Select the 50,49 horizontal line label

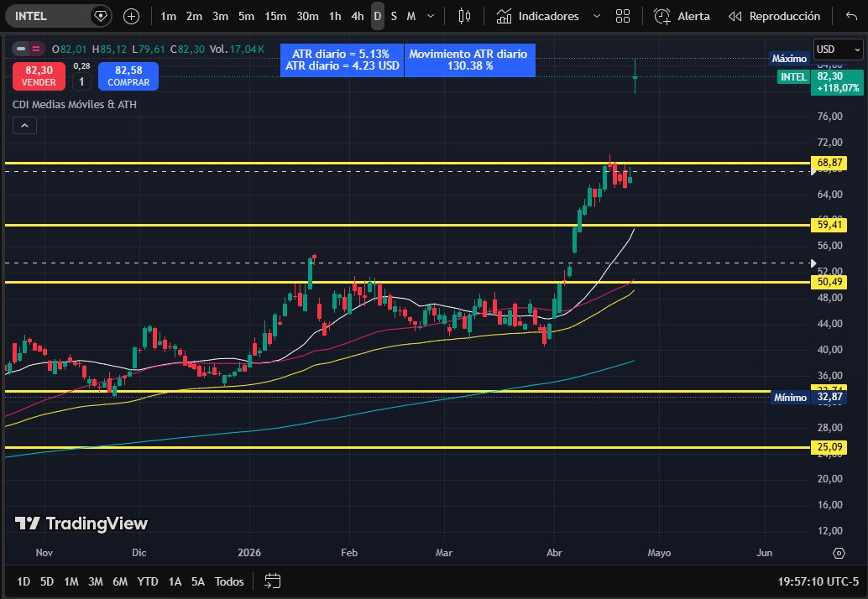pos(829,282)
